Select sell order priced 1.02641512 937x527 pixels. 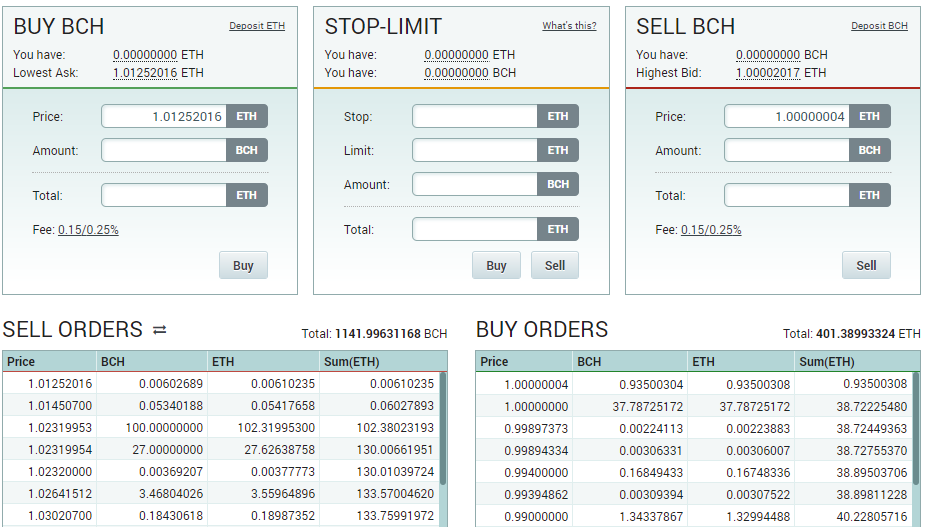click(221, 494)
